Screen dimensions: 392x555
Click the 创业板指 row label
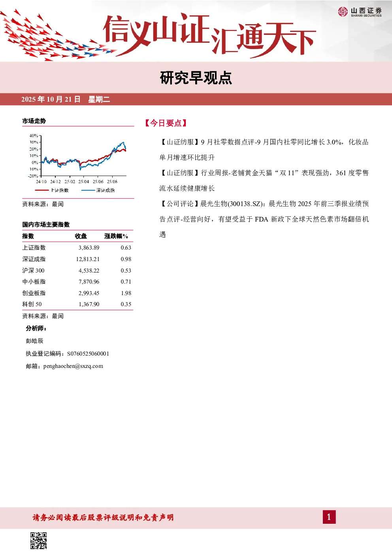[34, 293]
